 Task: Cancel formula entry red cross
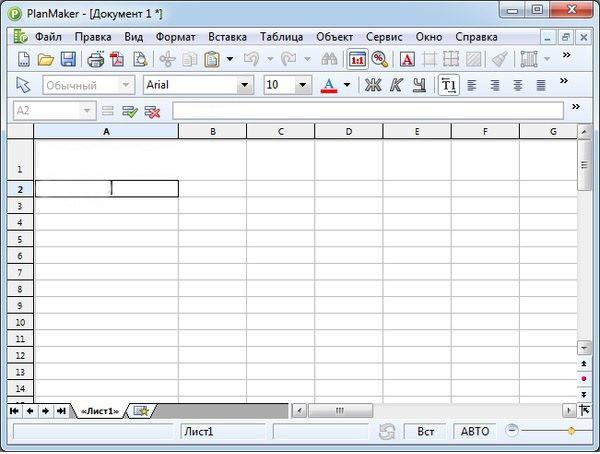tap(152, 112)
